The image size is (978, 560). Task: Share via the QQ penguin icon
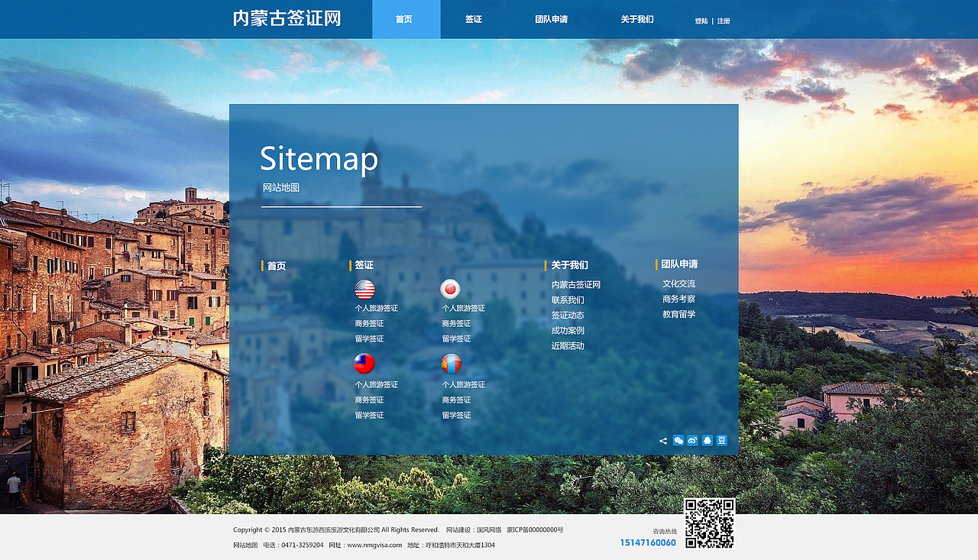[x=707, y=441]
